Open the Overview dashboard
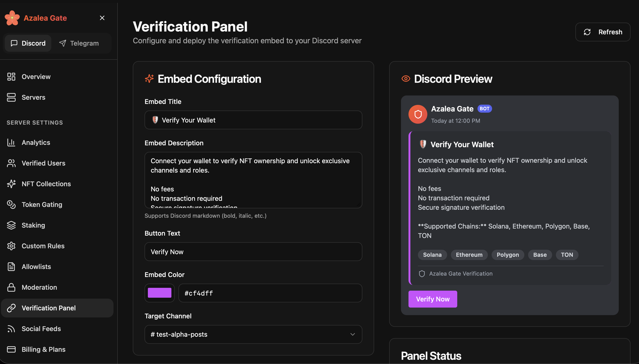Image resolution: width=639 pixels, height=364 pixels. pos(36,76)
